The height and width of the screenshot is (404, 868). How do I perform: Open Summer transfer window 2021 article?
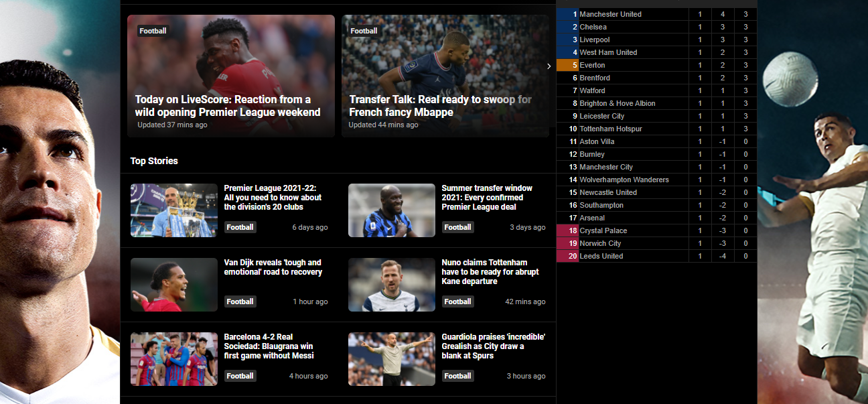click(487, 198)
